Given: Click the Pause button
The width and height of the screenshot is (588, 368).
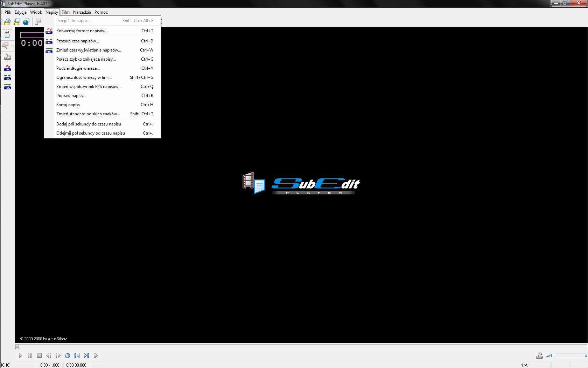Looking at the screenshot, I should (30, 355).
